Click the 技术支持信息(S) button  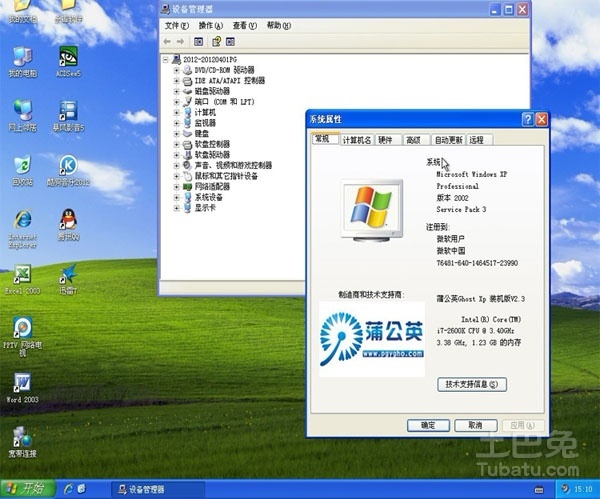pyautogui.click(x=472, y=384)
